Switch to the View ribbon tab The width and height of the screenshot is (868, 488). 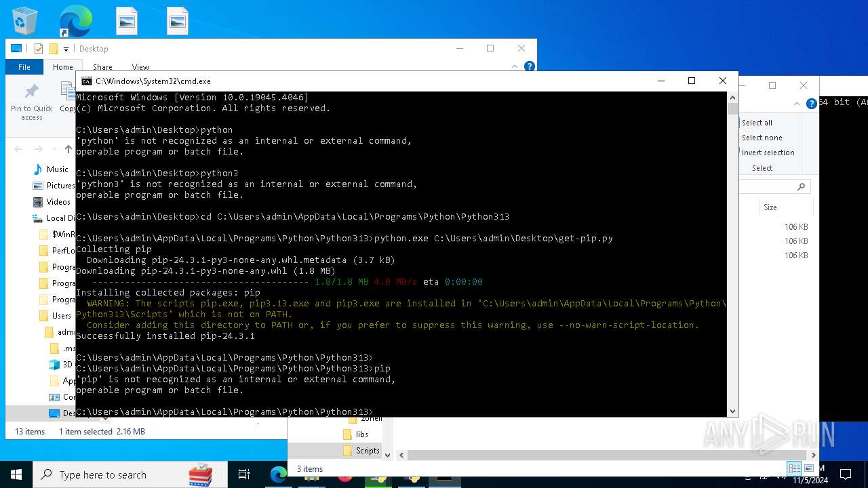(140, 67)
